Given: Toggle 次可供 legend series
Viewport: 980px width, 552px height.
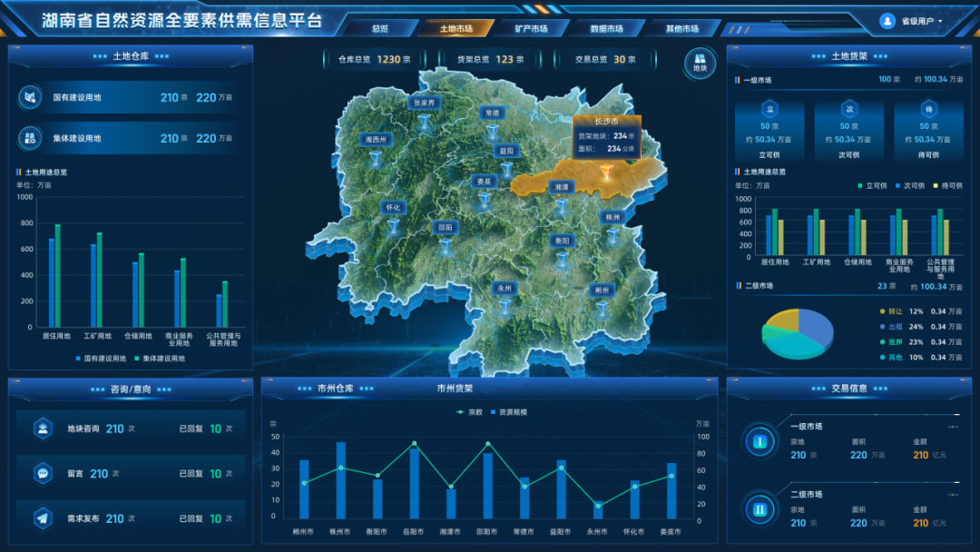Looking at the screenshot, I should coord(910,186).
